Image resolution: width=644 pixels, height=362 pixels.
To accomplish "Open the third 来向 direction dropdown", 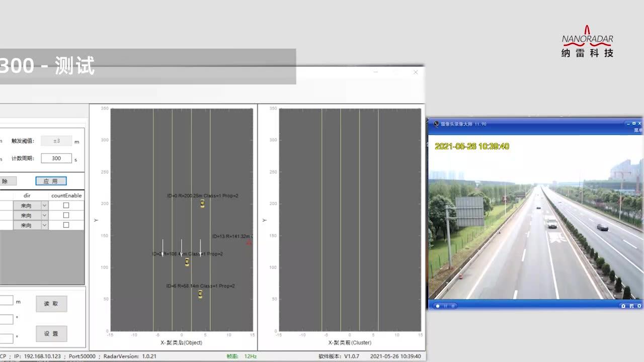I will pyautogui.click(x=43, y=225).
